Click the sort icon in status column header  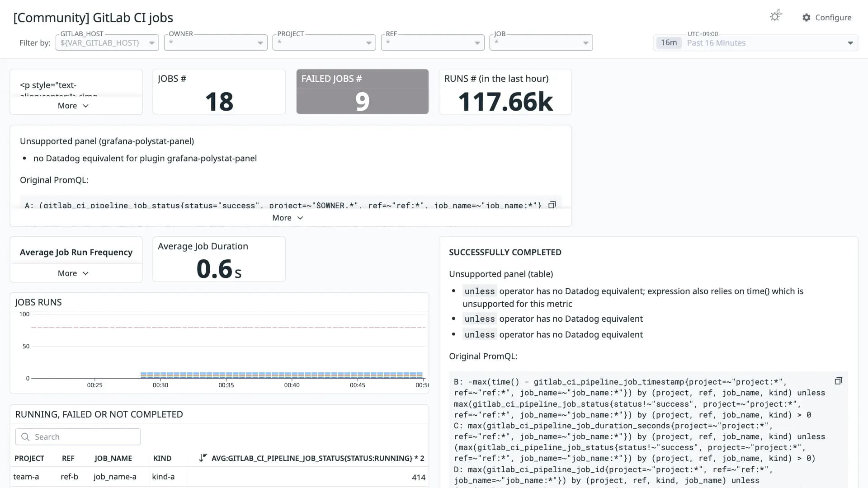point(203,458)
